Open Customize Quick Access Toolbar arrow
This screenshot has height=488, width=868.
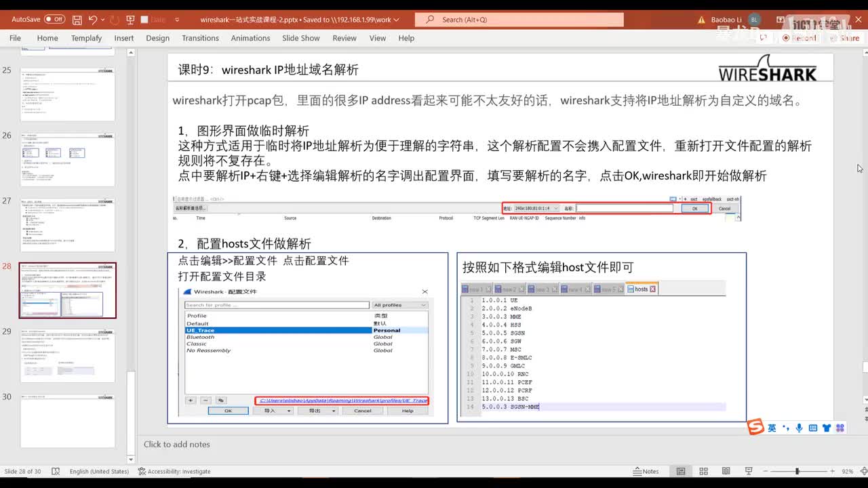click(178, 20)
